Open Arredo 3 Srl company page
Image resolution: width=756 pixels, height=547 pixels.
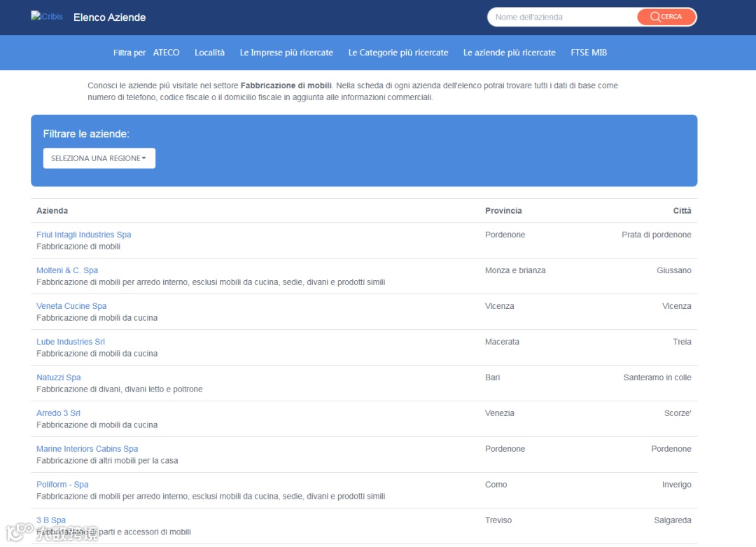coord(58,413)
